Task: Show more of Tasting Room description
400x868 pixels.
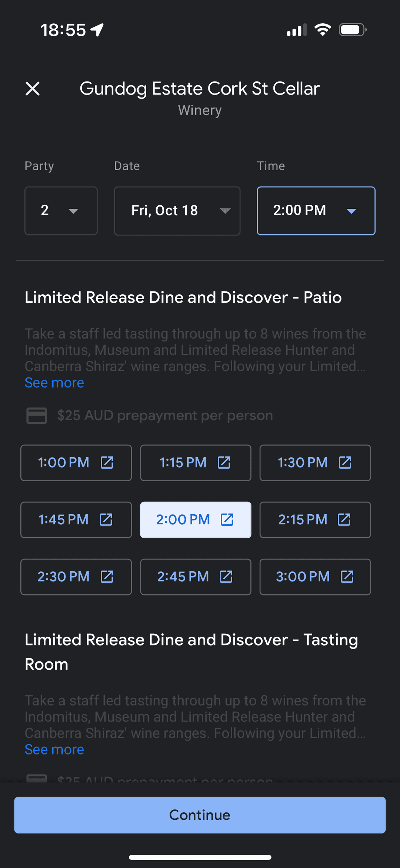Action: pyautogui.click(x=54, y=749)
